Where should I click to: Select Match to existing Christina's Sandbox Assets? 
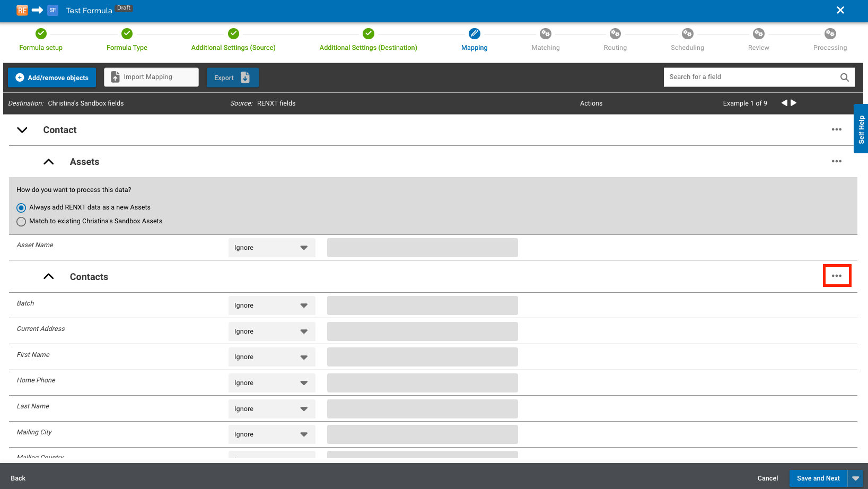(x=21, y=222)
